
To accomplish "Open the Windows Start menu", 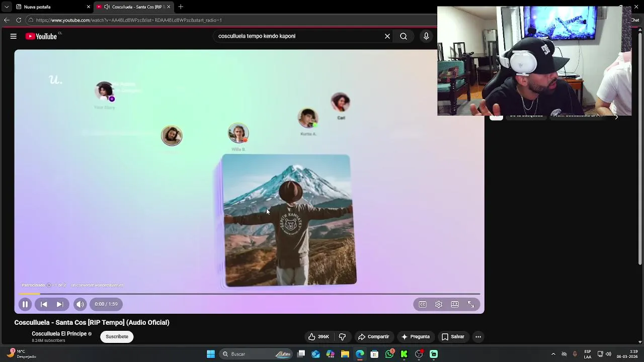I will (x=211, y=354).
